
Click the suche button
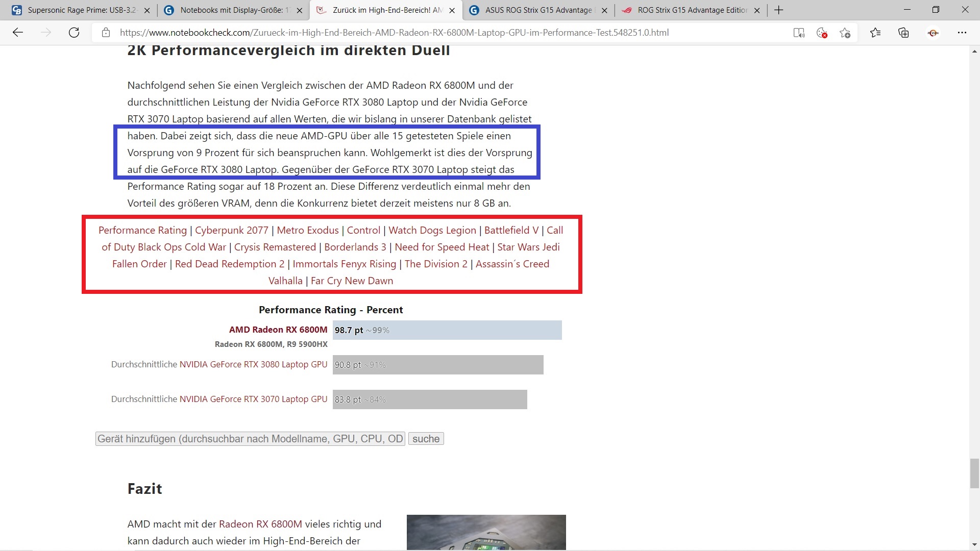[x=426, y=439]
